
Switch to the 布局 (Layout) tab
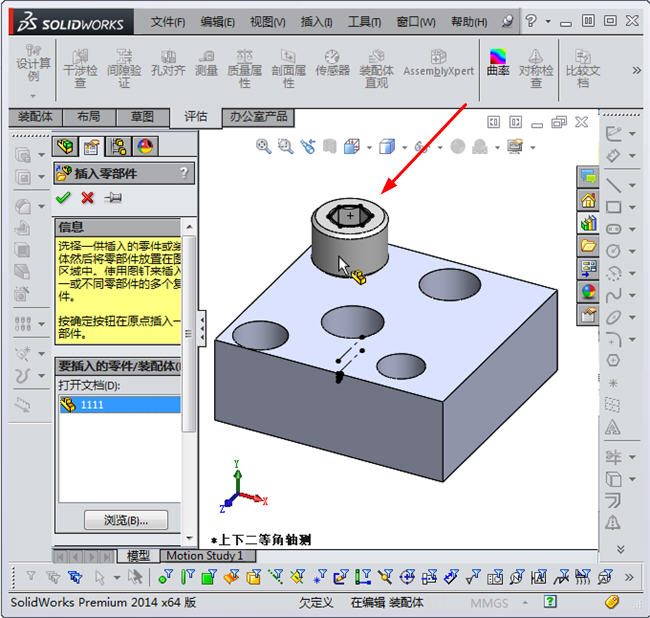tap(88, 117)
